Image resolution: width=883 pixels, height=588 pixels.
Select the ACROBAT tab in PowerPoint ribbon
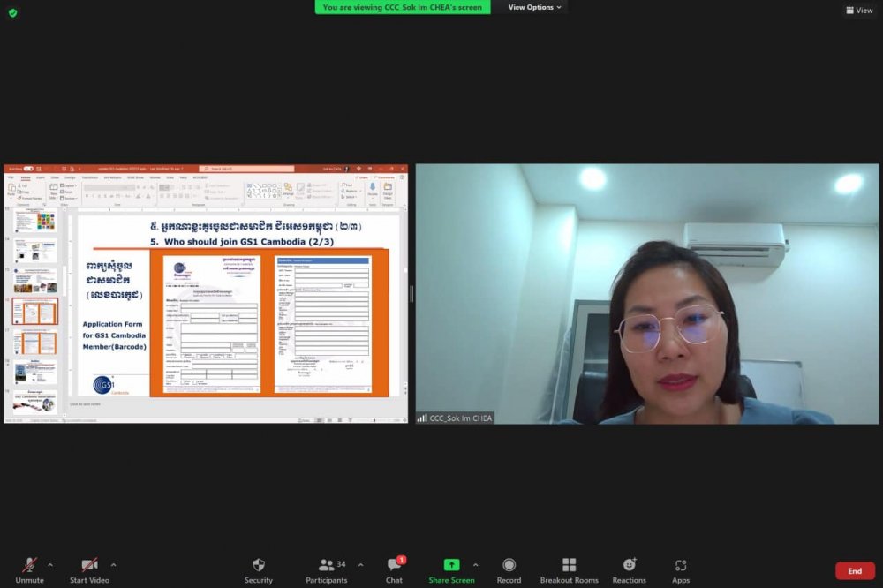200,177
